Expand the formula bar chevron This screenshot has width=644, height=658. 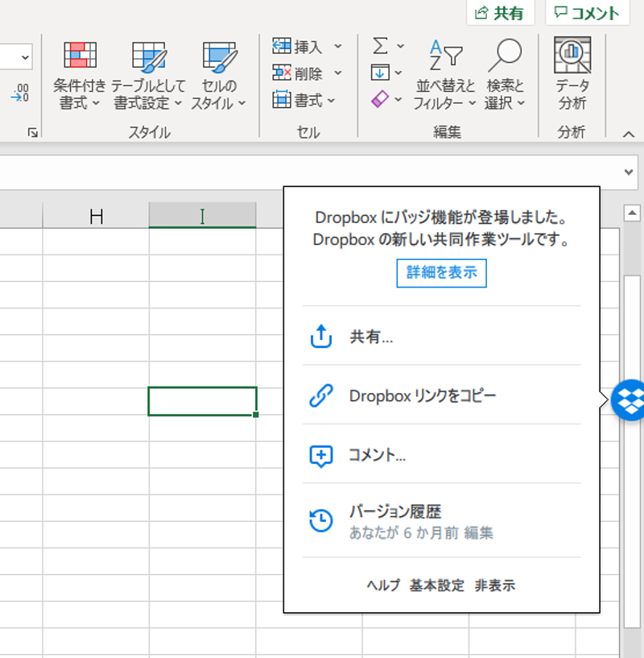coord(628,172)
